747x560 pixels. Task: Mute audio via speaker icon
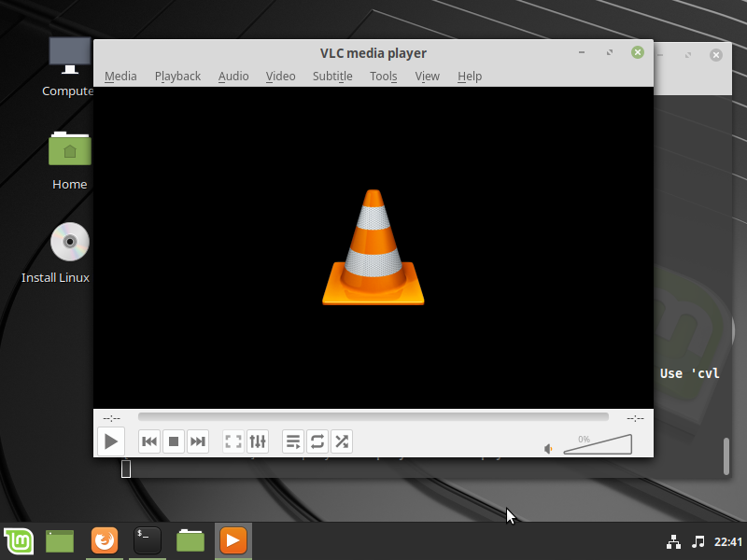point(548,449)
